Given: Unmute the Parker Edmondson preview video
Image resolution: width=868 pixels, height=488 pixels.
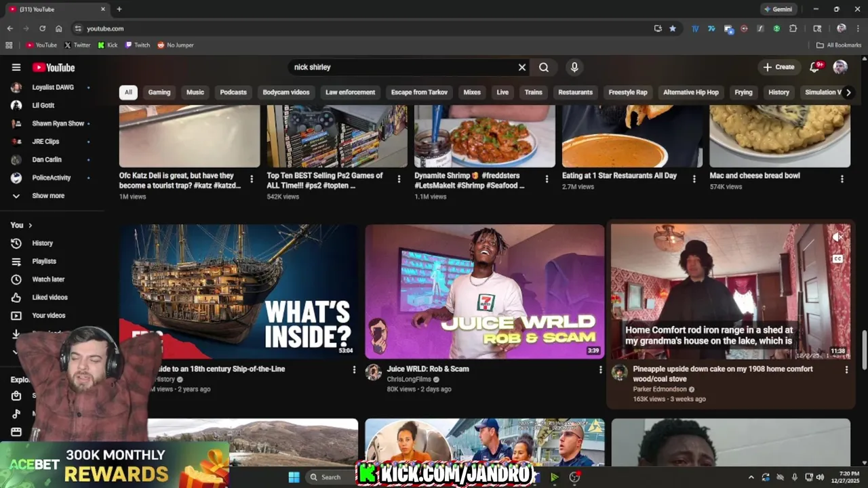Looking at the screenshot, I should click(837, 237).
